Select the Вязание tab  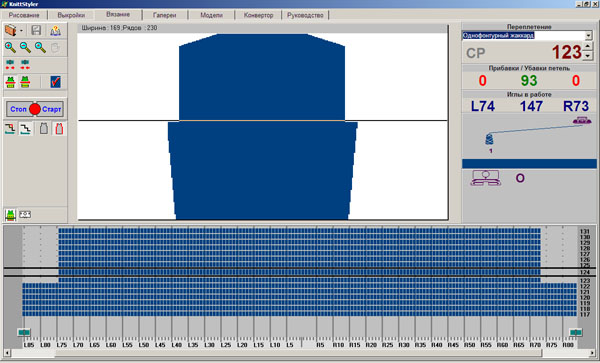(x=118, y=15)
